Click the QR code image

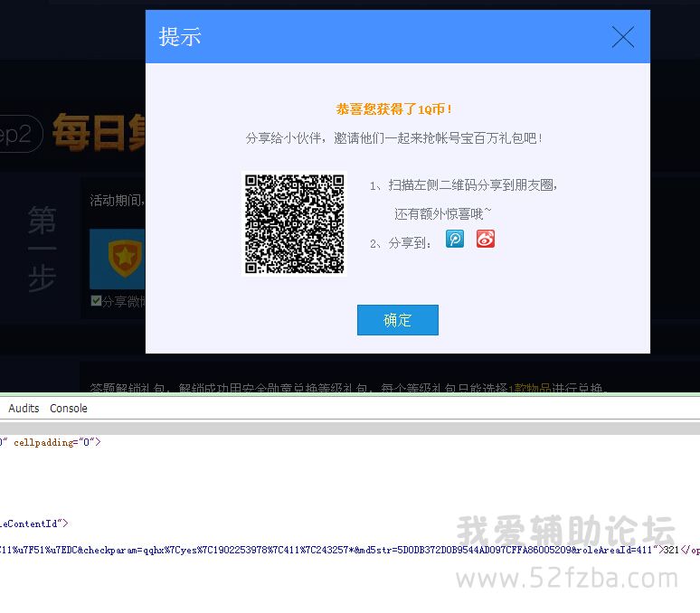pos(295,224)
